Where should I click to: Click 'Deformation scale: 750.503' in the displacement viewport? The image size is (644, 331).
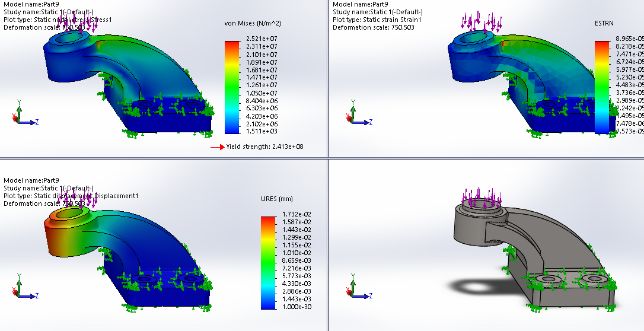coord(44,203)
